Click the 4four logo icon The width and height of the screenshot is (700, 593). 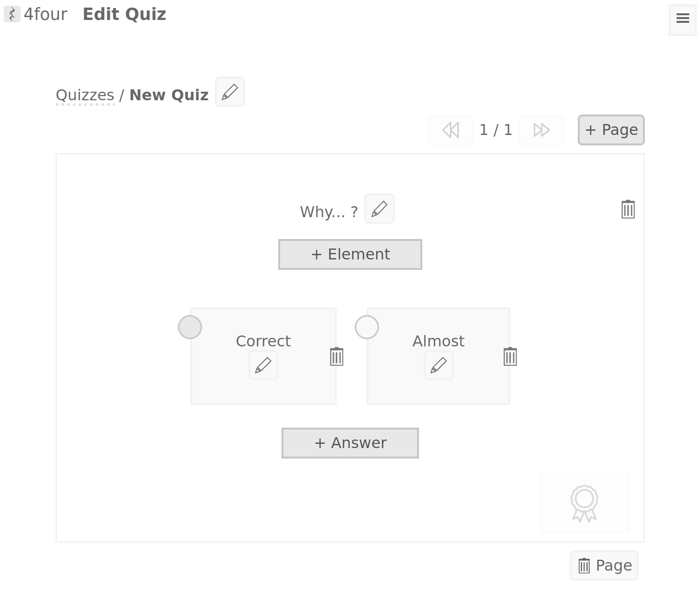click(x=12, y=14)
